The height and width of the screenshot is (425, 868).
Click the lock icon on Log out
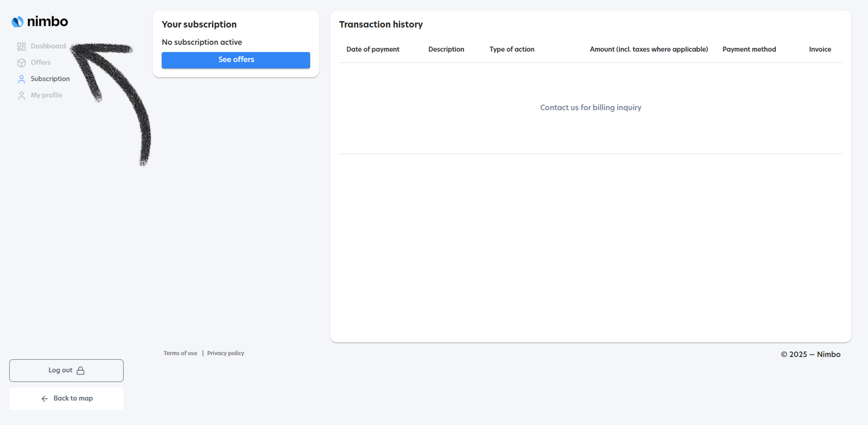80,371
